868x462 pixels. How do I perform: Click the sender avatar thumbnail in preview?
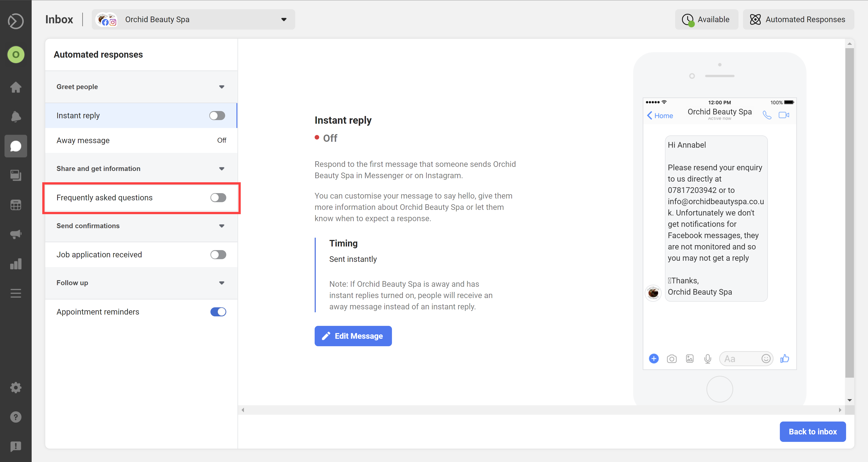click(x=653, y=293)
